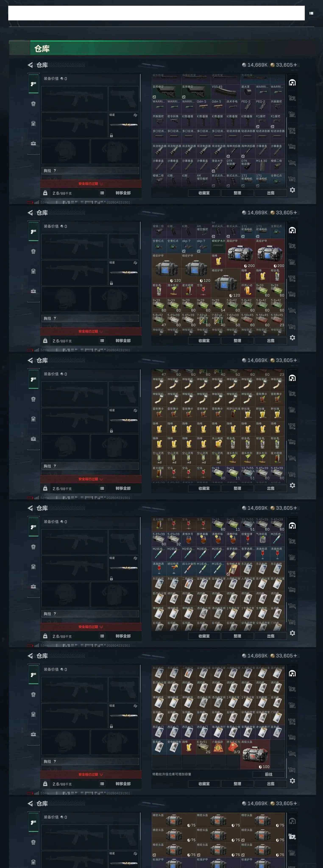Image resolution: width=323 pixels, height=868 pixels.
Task: Click 整理 below the 前往 button
Action: click(237, 784)
